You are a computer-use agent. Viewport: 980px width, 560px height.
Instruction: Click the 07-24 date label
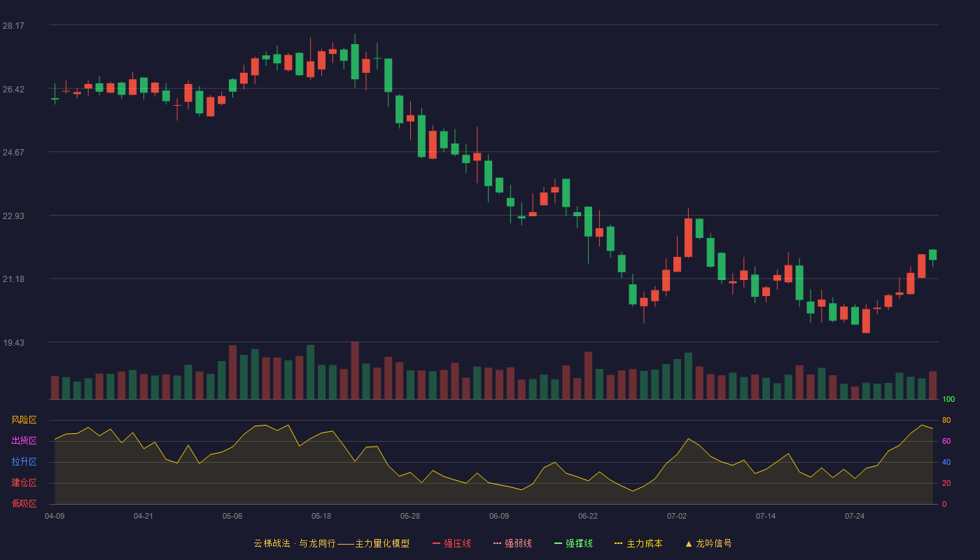[x=855, y=516]
